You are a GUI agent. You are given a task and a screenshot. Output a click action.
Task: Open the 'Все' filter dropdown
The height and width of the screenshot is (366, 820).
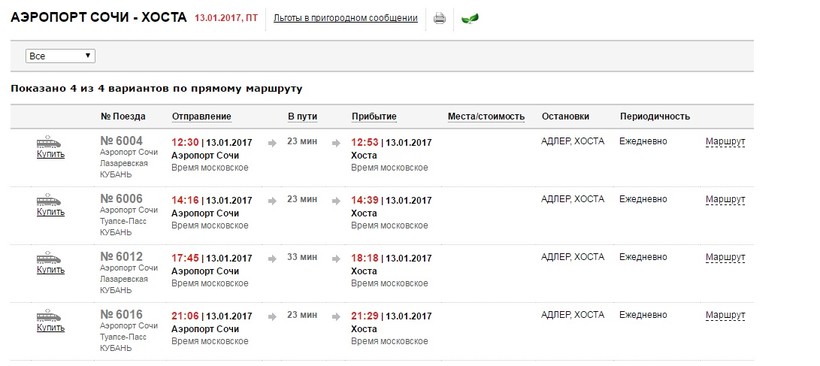(60, 56)
